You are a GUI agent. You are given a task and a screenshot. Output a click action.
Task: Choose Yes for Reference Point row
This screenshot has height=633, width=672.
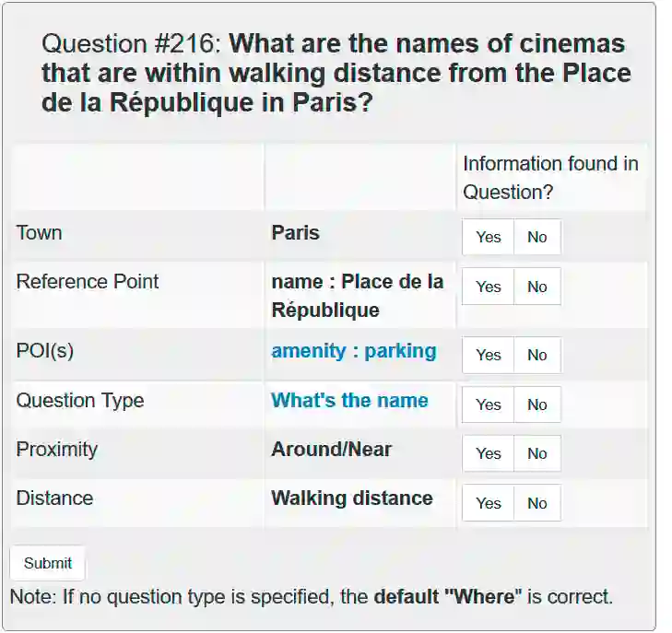click(x=488, y=287)
